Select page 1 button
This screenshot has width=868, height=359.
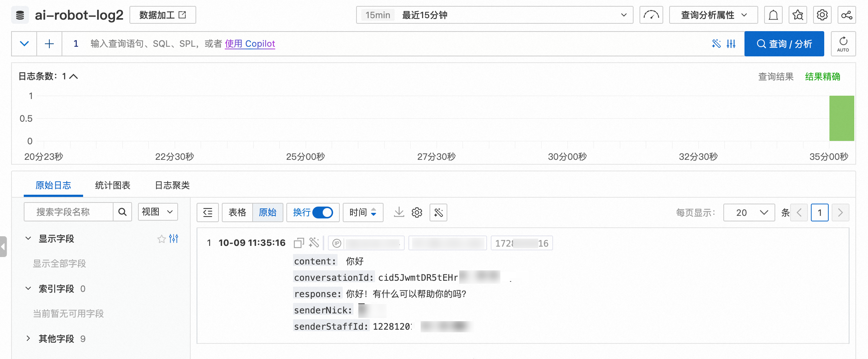pos(820,213)
